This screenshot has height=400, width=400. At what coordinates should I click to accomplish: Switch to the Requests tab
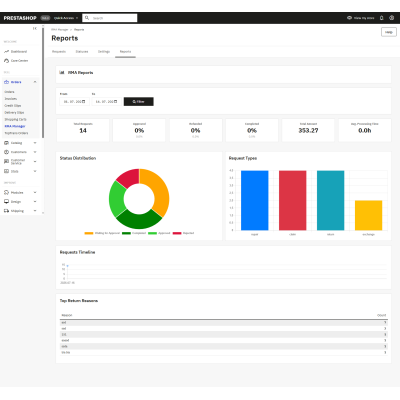[x=59, y=52]
